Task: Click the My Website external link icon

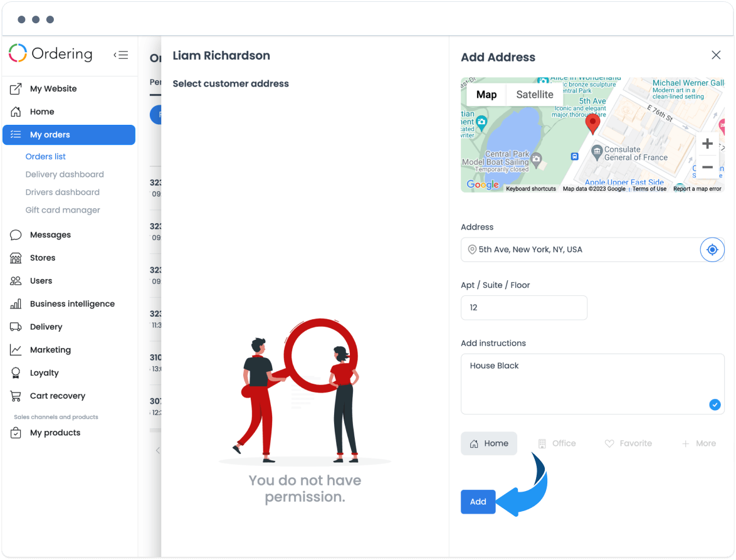Action: (x=16, y=88)
